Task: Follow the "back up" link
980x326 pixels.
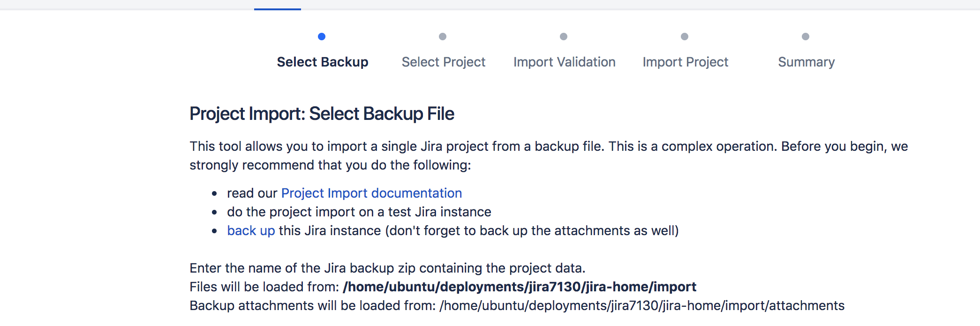Action: click(x=251, y=230)
